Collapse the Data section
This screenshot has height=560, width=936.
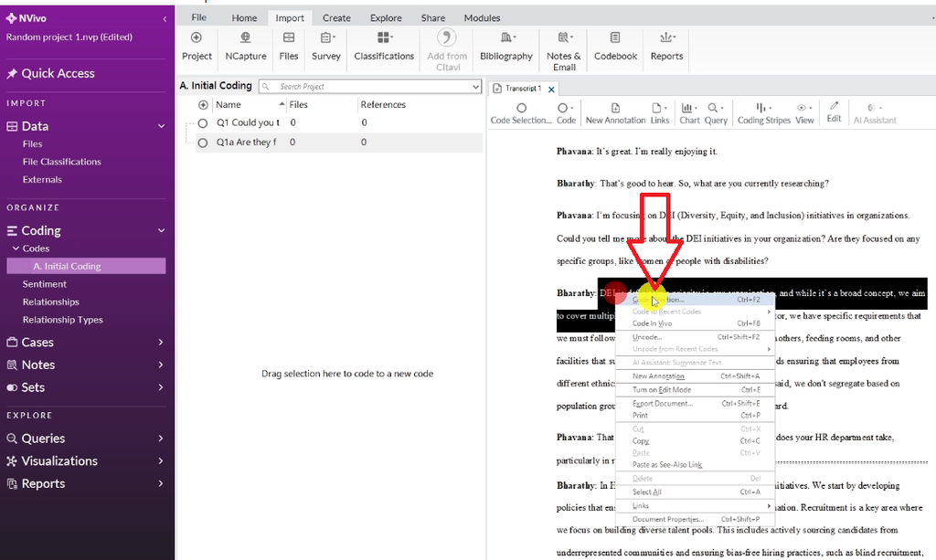tap(161, 126)
